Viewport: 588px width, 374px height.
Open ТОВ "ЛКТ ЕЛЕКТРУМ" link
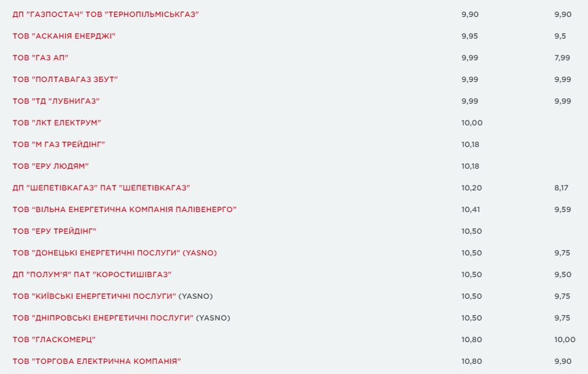[56, 123]
